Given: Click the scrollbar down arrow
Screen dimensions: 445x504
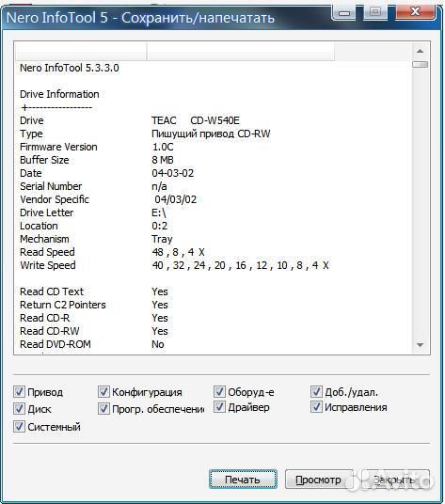Looking at the screenshot, I should pos(420,345).
